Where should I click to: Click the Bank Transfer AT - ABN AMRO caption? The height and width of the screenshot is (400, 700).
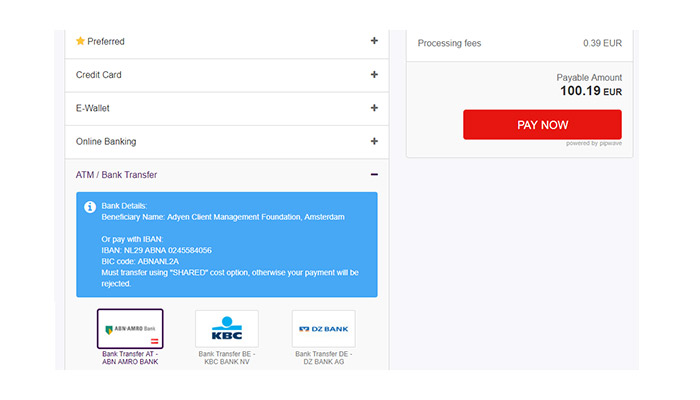click(x=130, y=357)
